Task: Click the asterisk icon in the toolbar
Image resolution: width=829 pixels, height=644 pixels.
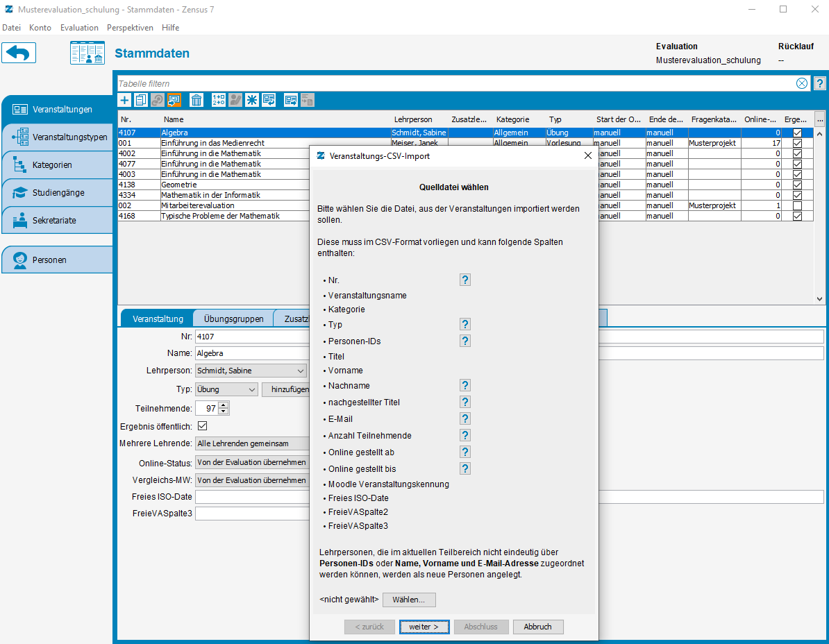Action: (x=252, y=100)
